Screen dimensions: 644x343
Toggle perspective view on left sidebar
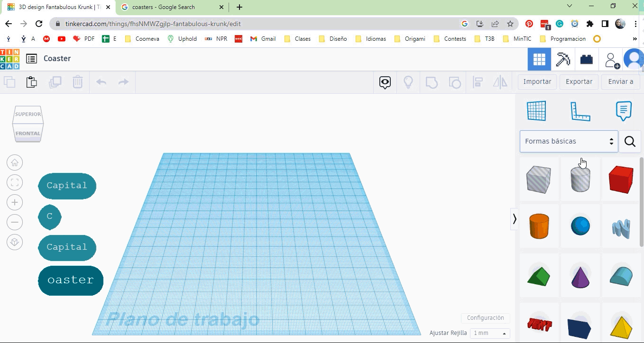tap(15, 242)
